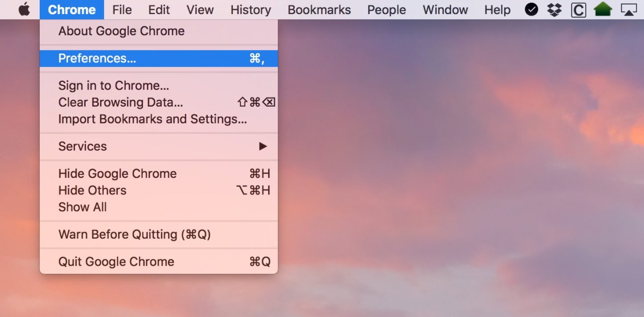Open the View menu

click(x=200, y=10)
